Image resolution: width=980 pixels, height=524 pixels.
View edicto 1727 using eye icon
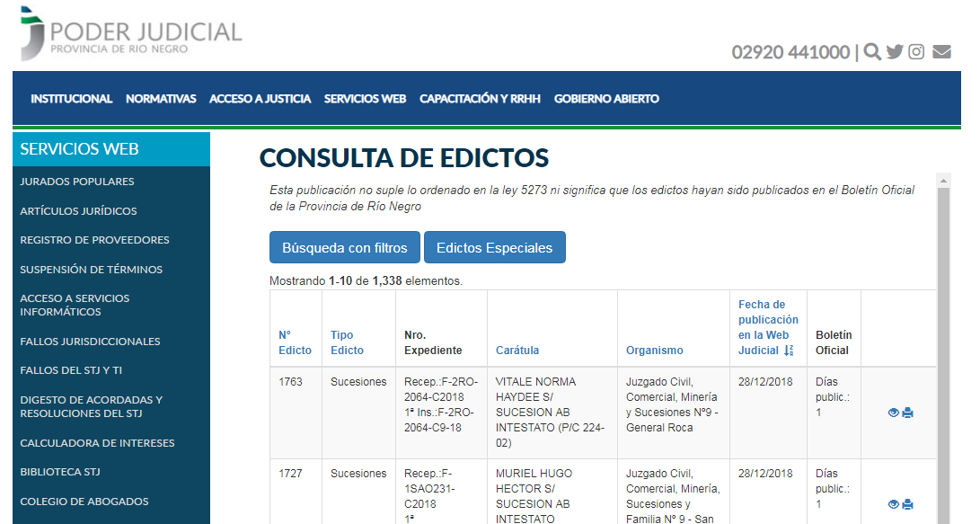coord(893,504)
